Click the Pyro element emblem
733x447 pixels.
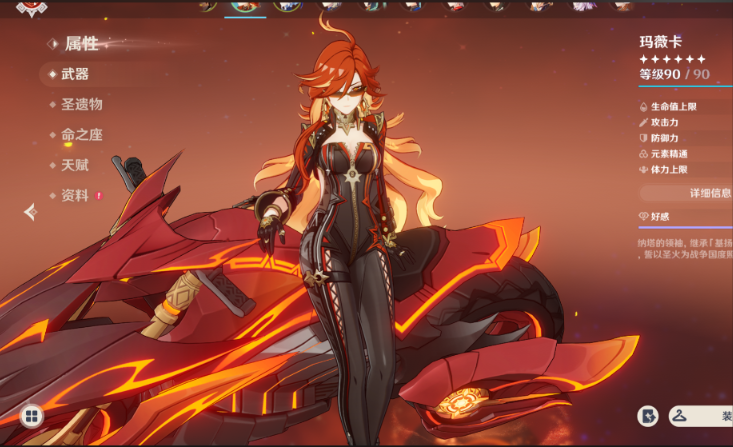(x=31, y=8)
